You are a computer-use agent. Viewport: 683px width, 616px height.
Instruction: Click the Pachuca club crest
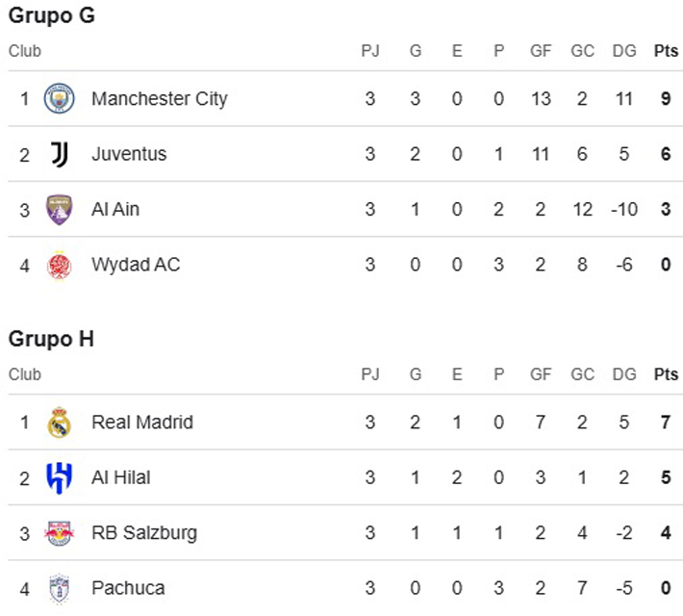coord(60,588)
